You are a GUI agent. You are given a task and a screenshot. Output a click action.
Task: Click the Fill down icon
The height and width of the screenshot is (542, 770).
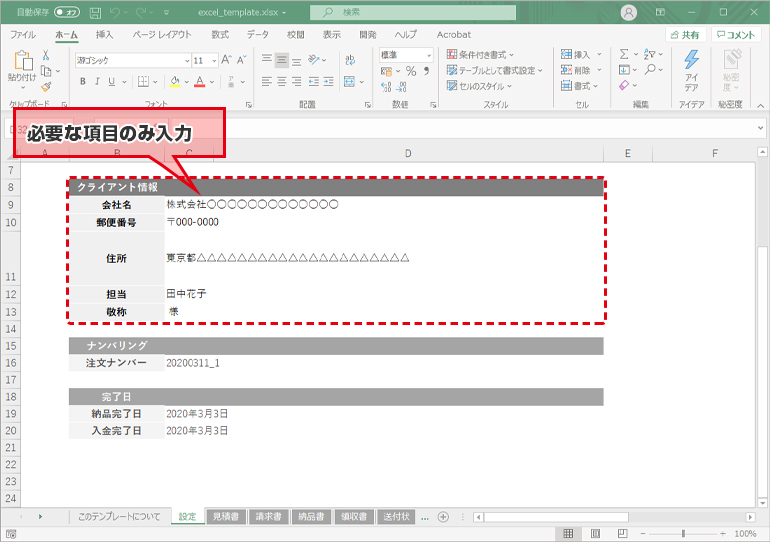pyautogui.click(x=624, y=70)
